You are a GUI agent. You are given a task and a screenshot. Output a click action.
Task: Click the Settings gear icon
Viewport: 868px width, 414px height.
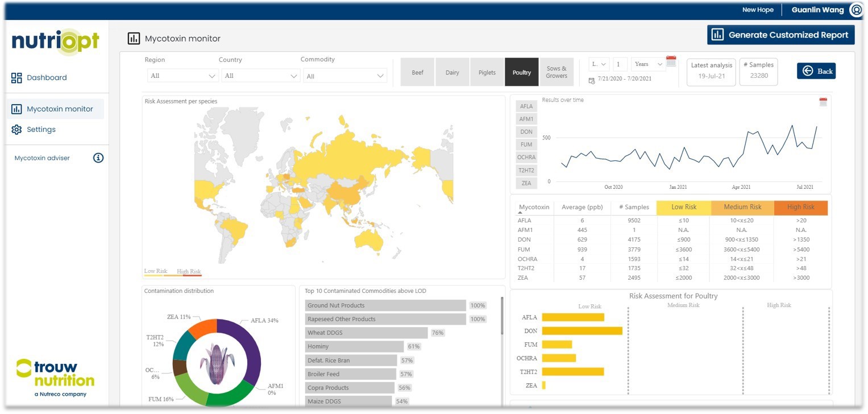point(16,130)
